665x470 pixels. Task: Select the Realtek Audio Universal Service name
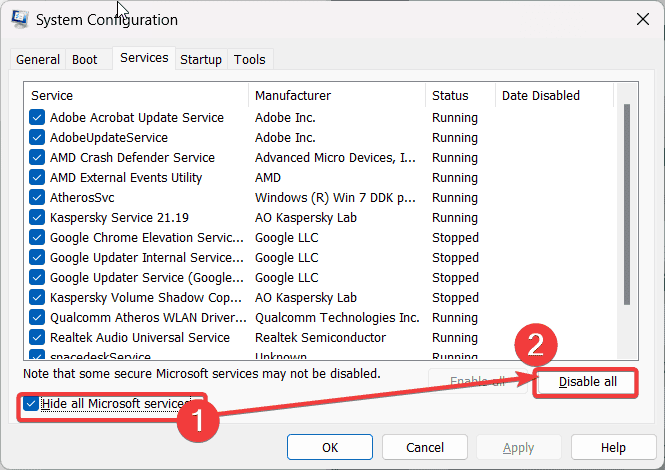coord(140,337)
